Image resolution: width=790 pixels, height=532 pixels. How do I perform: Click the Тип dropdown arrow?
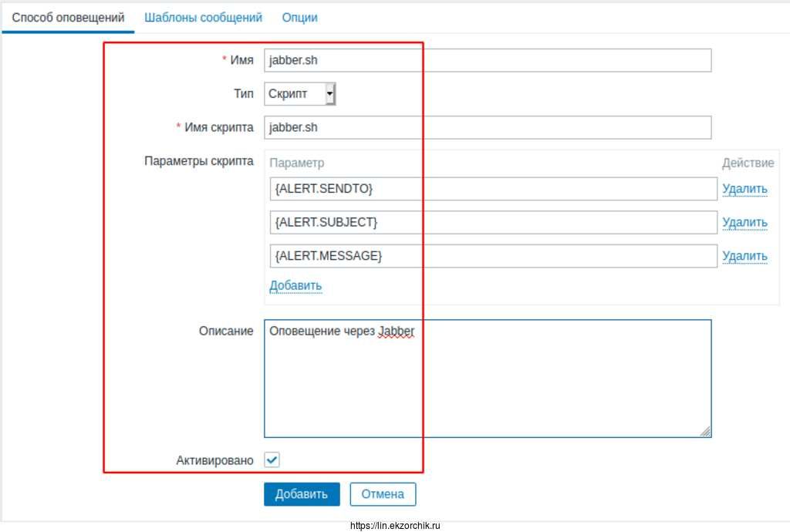330,94
